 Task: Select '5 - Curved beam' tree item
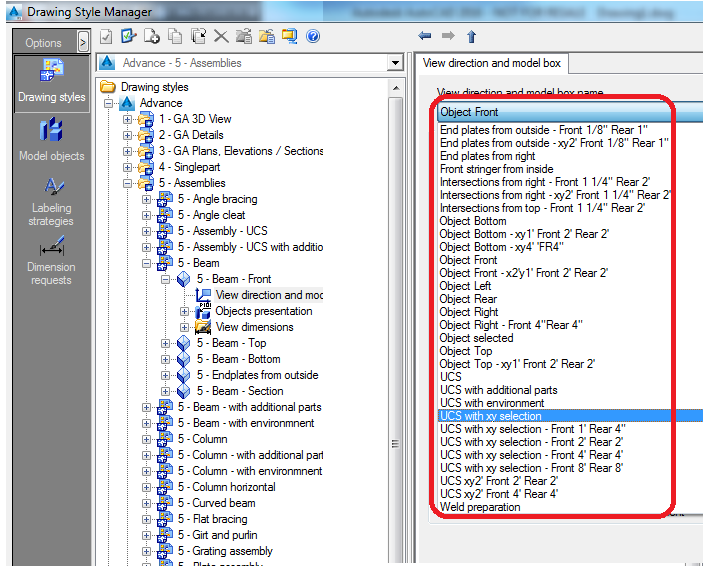tap(217, 503)
